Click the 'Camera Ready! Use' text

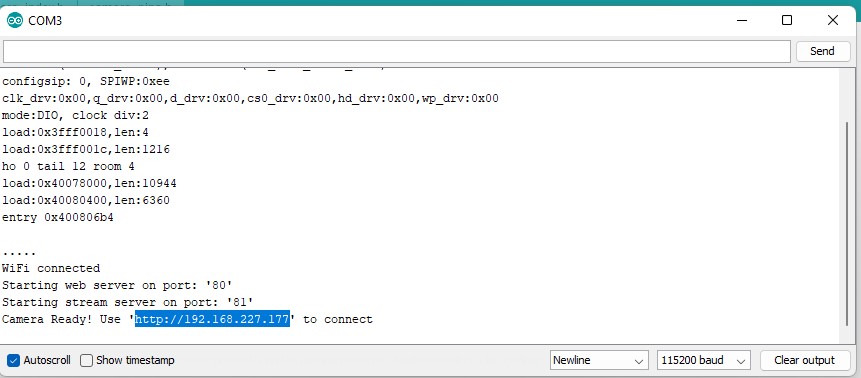point(62,319)
